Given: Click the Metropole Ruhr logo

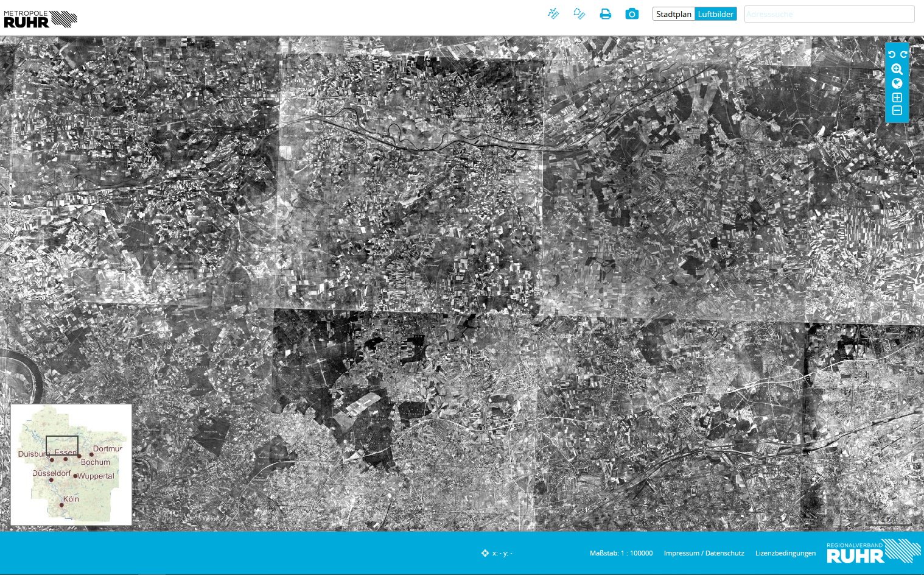Looking at the screenshot, I should (x=40, y=19).
